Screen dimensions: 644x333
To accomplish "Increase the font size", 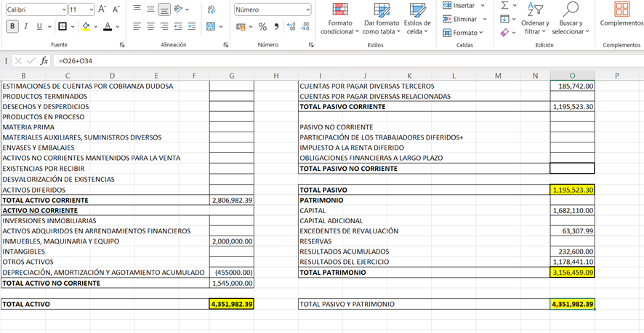I will pos(102,9).
